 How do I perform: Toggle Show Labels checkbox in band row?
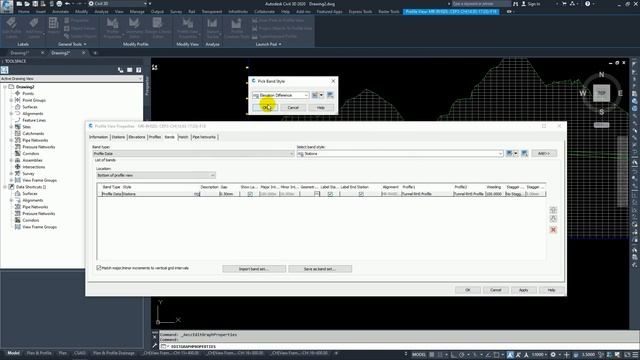250,194
